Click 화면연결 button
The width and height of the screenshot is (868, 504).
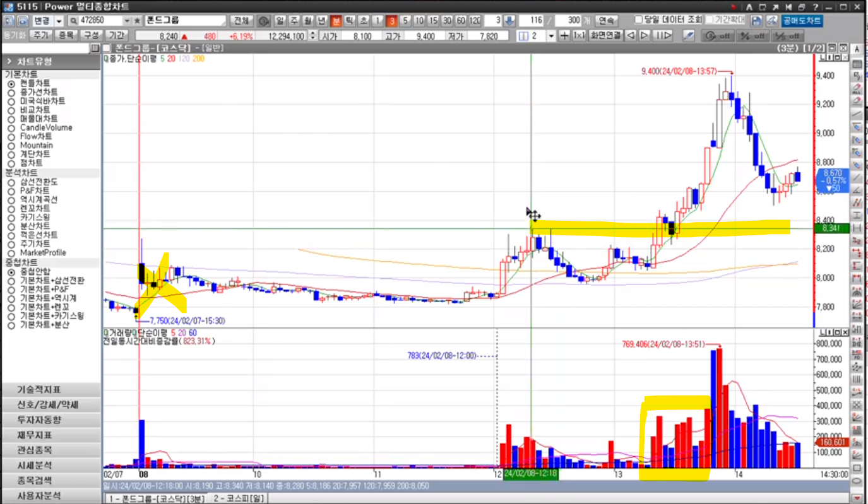605,36
